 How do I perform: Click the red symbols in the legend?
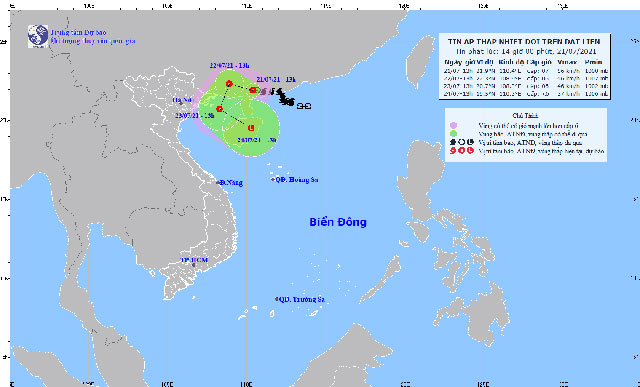(x=462, y=151)
